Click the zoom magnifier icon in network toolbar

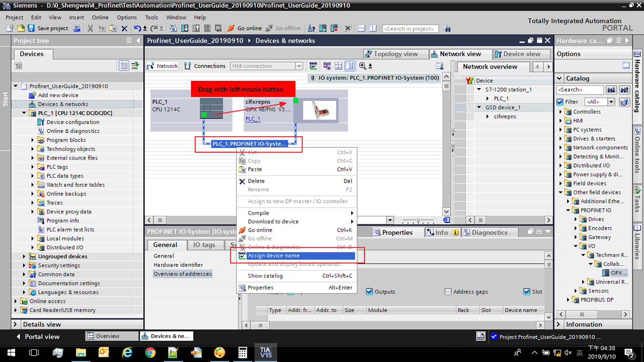[x=362, y=66]
